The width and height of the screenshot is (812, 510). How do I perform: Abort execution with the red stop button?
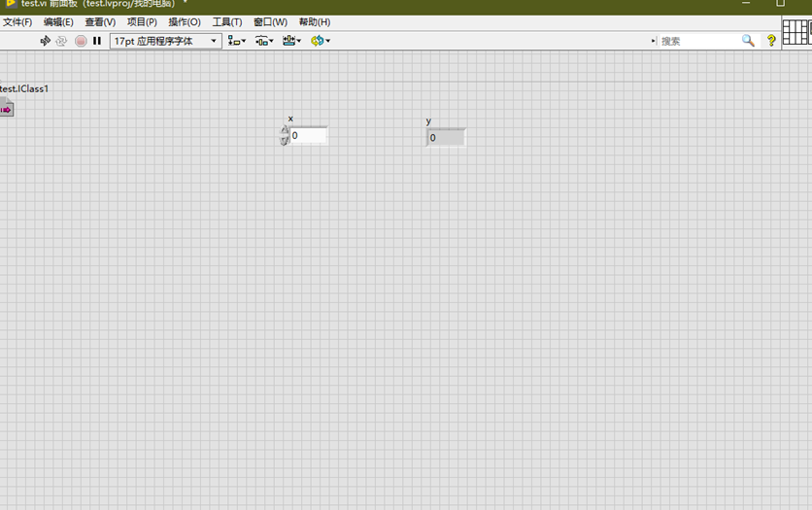(x=81, y=41)
